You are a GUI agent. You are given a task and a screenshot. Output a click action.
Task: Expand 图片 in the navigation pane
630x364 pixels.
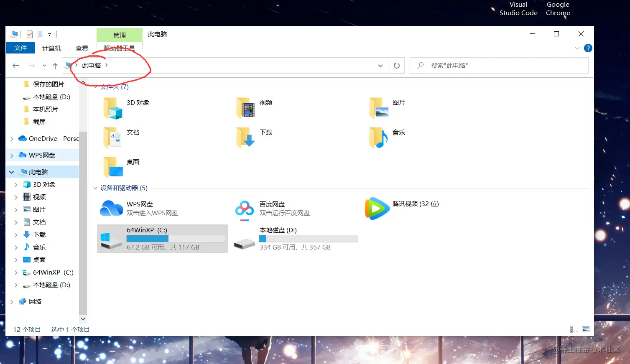15,209
